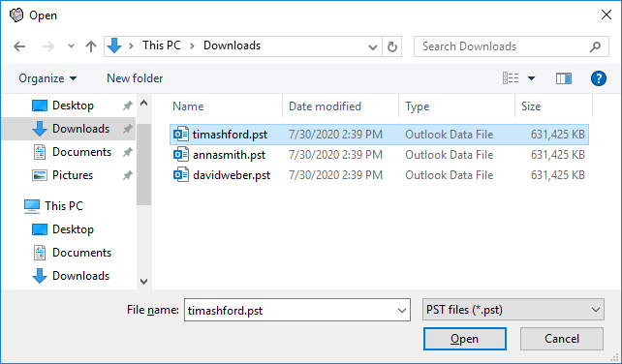Open the view options dropdown arrow
The image size is (622, 364).
coord(531,78)
